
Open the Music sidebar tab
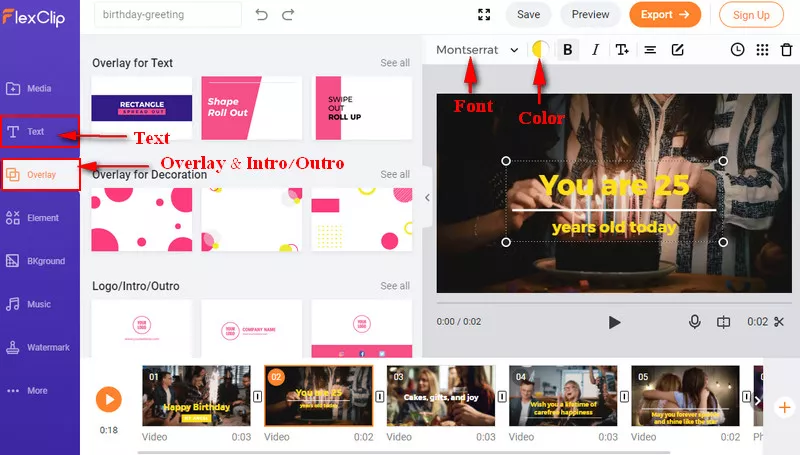click(28, 304)
